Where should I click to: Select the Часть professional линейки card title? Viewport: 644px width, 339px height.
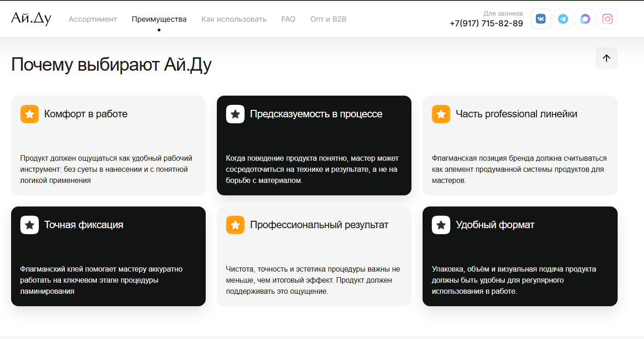(x=516, y=114)
